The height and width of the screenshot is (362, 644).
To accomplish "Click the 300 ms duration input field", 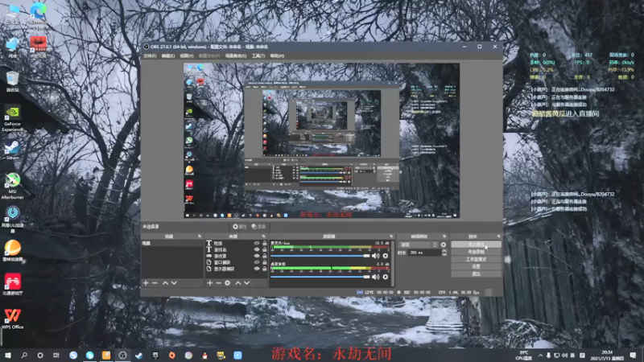I will [x=424, y=253].
